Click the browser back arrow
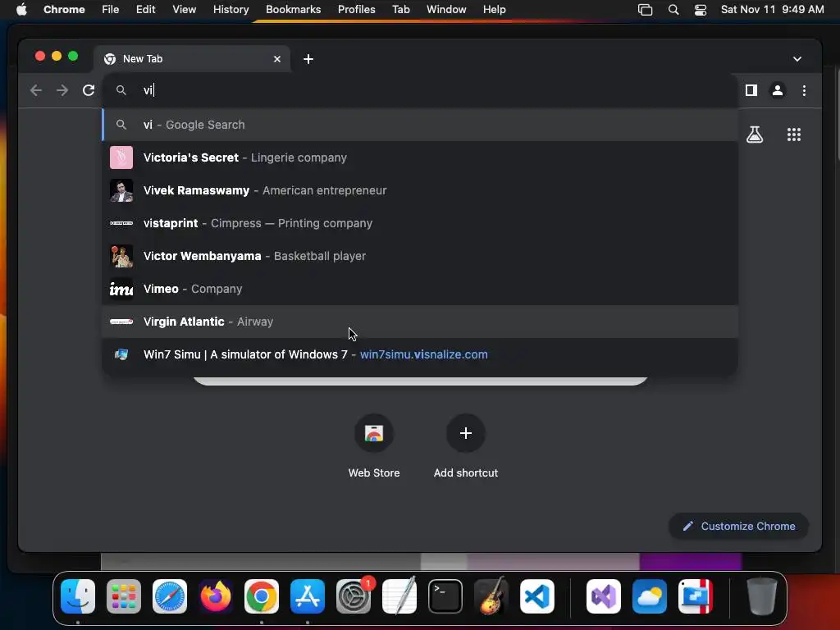Viewport: 840px width, 630px height. [36, 90]
